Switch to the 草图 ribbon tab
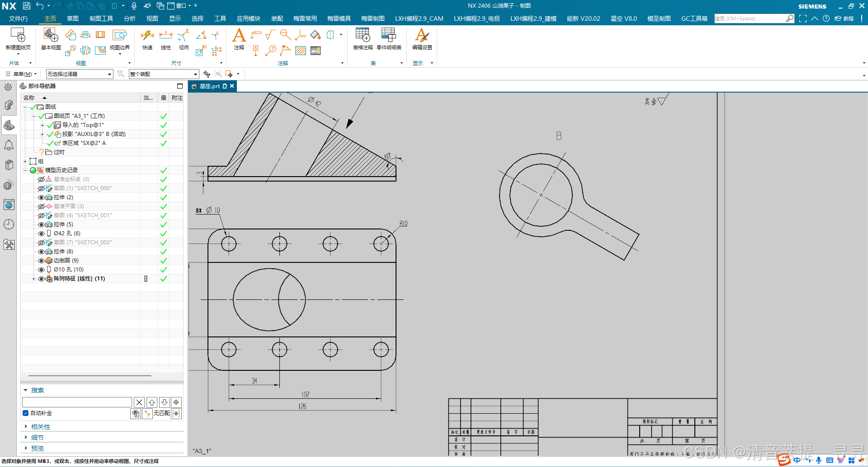The height and width of the screenshot is (467, 868). tap(73, 19)
